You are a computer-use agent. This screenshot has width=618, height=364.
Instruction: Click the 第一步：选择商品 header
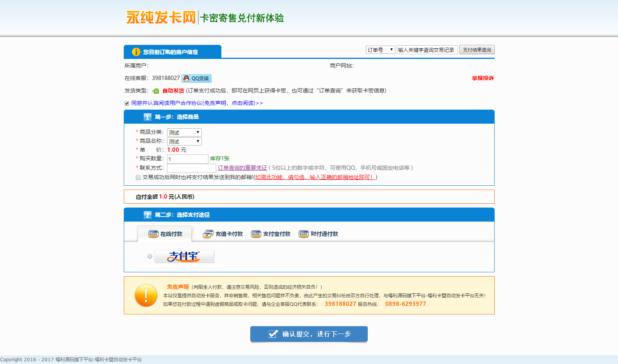(176, 117)
